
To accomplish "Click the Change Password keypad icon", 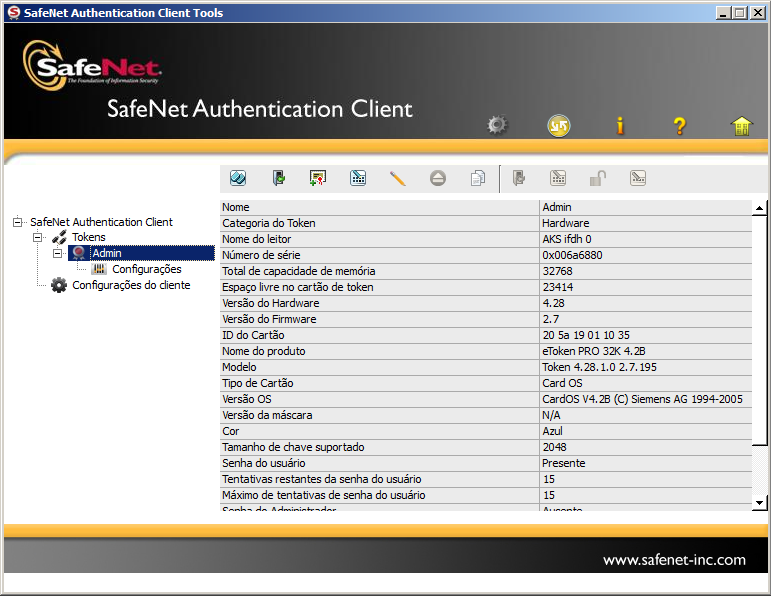I will click(358, 178).
